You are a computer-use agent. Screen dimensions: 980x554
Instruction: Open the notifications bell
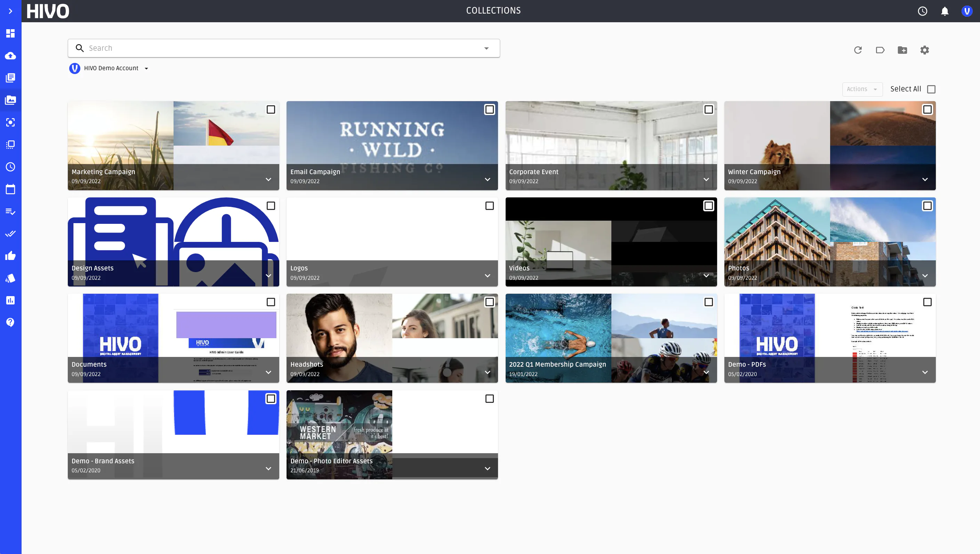click(945, 11)
